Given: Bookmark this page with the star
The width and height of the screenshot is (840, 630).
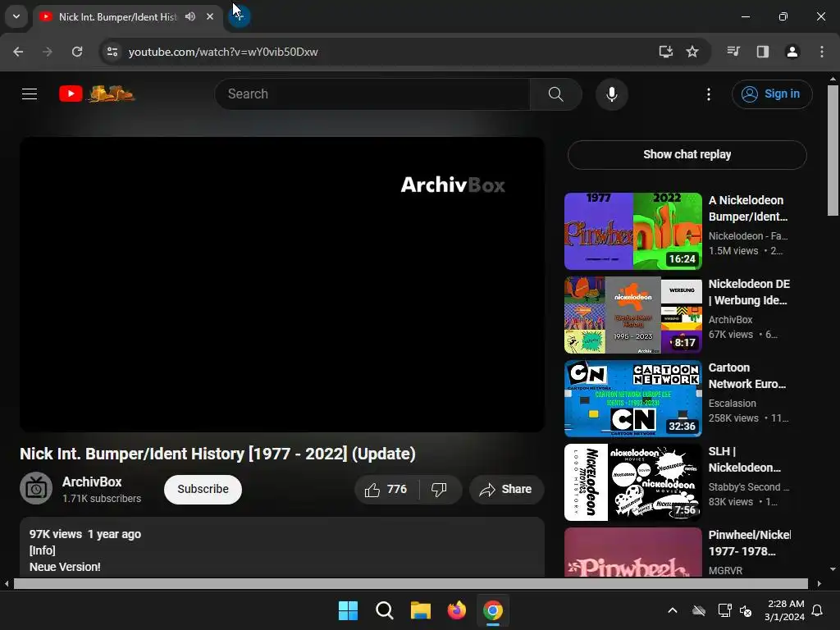Looking at the screenshot, I should 692,52.
